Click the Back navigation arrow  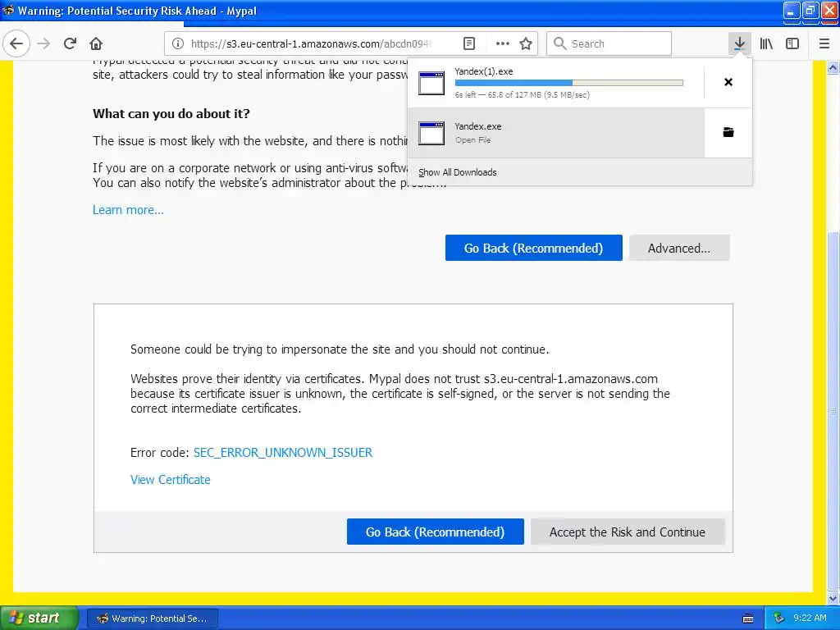(x=16, y=43)
